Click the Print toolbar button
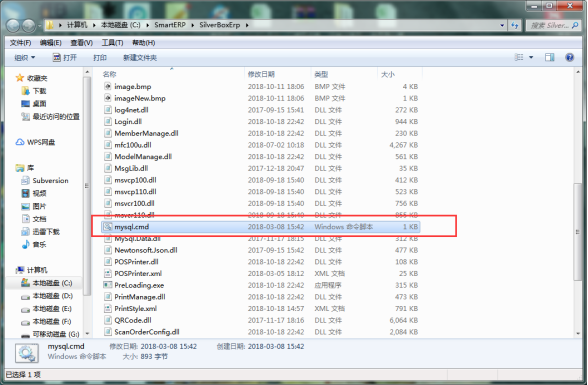The width and height of the screenshot is (588, 385). pos(100,57)
